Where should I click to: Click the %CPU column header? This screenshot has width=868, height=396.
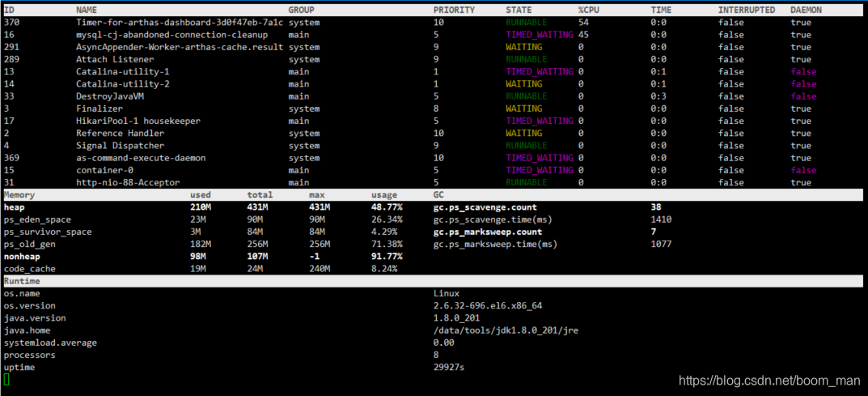point(589,10)
